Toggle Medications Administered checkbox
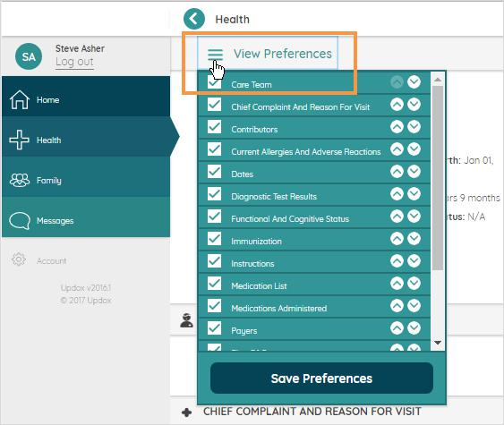 [214, 306]
